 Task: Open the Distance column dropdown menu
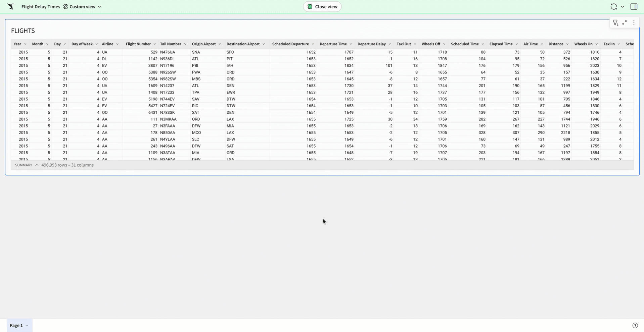[x=567, y=44]
